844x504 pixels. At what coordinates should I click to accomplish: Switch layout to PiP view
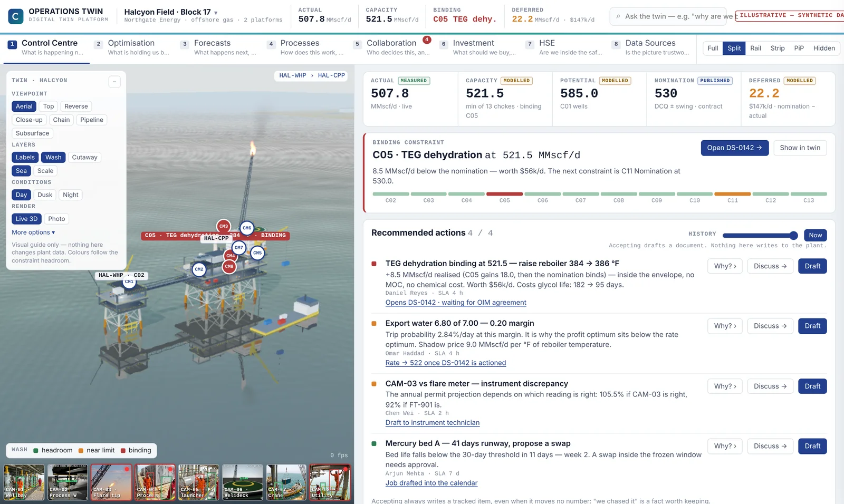[799, 48]
